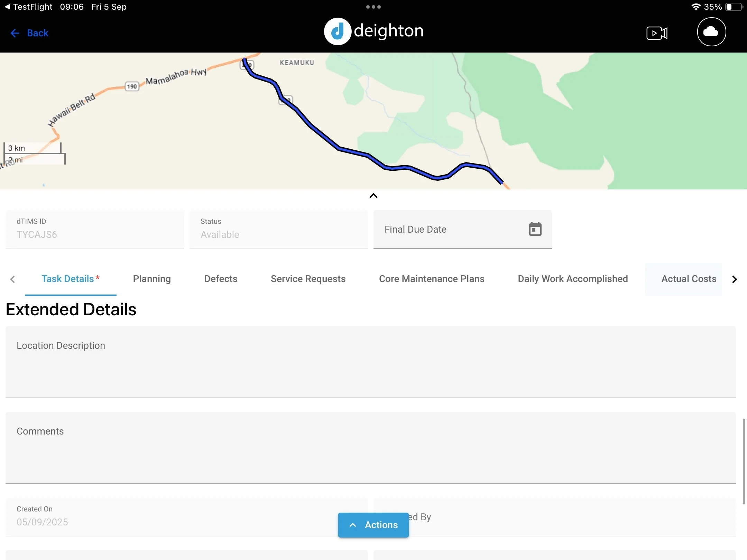
Task: Click the Location Description text field
Action: (370, 362)
